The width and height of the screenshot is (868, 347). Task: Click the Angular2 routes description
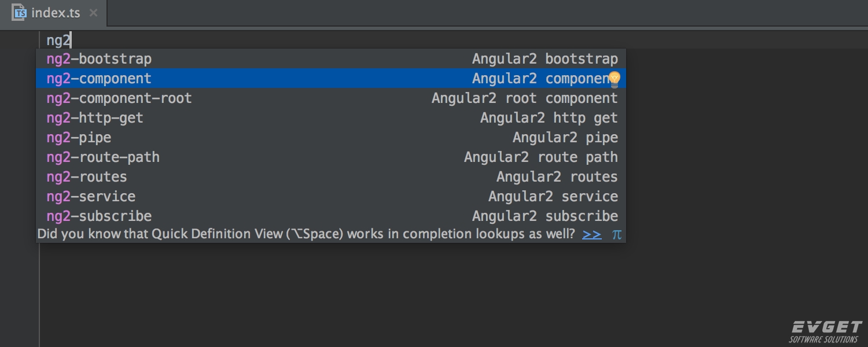point(557,177)
